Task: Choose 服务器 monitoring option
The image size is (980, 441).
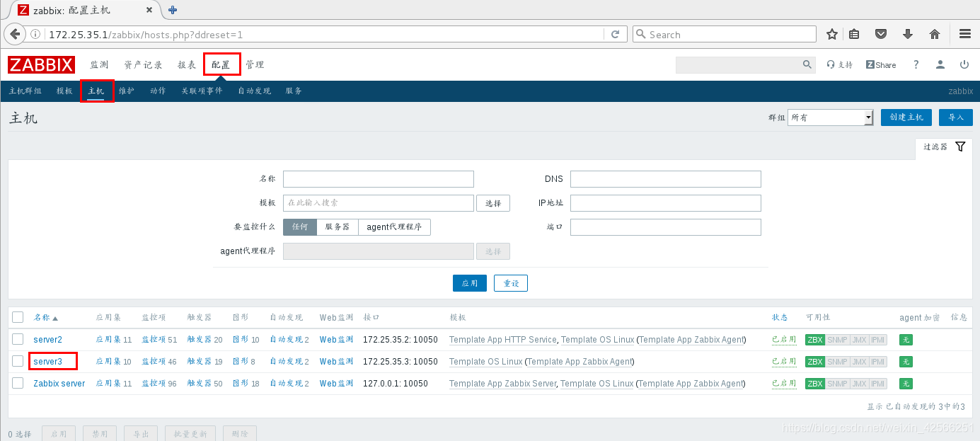Action: tap(338, 227)
